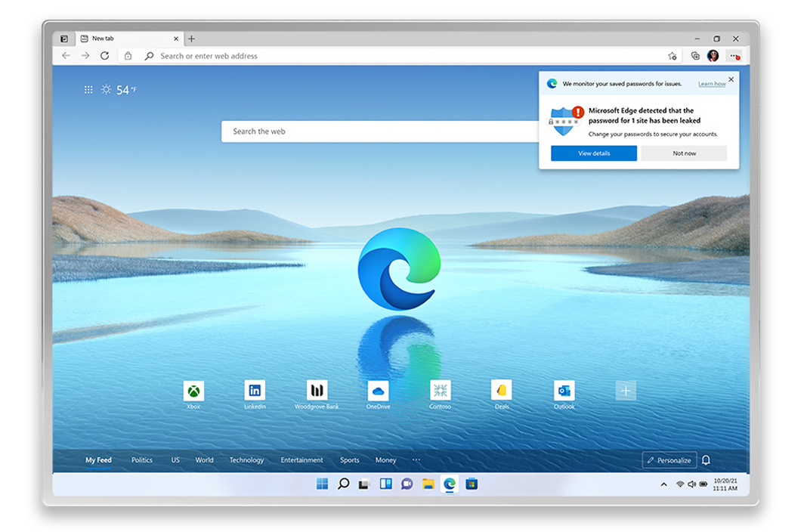
Task: Open Widgets from the taskbar
Action: (385, 484)
